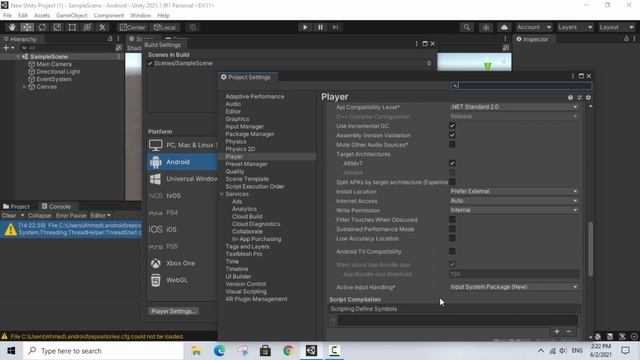The height and width of the screenshot is (360, 640).
Task: Open Internet Access dropdown
Action: click(514, 201)
